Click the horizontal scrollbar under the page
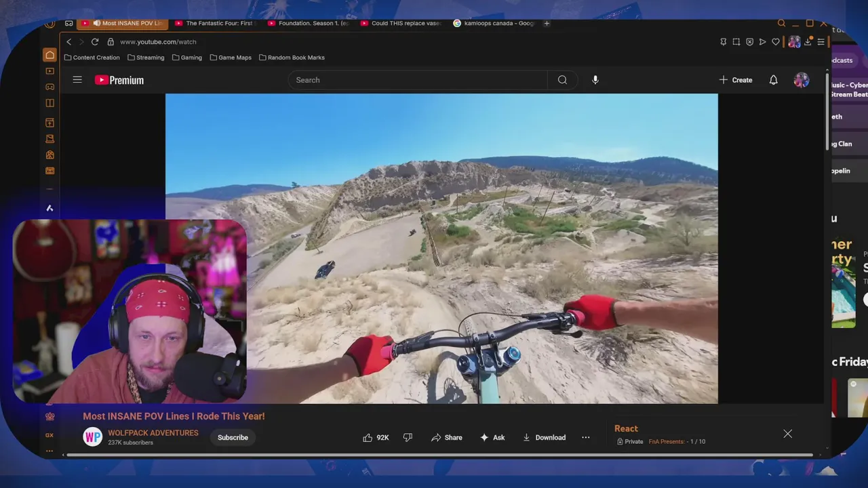 (x=439, y=455)
